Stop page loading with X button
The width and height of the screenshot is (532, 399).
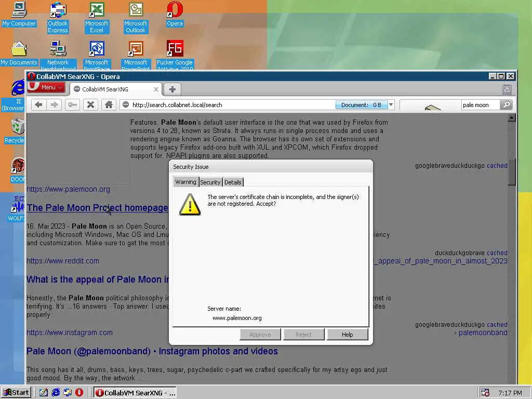pyautogui.click(x=90, y=105)
